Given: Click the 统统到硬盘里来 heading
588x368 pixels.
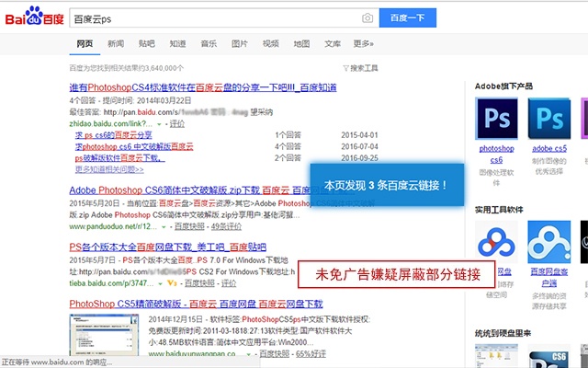Looking at the screenshot, I should tap(503, 333).
